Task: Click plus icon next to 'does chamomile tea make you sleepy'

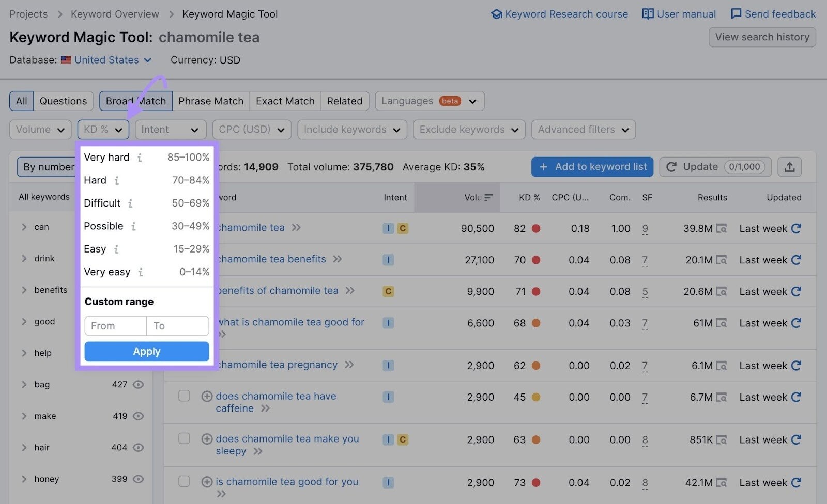Action: [x=207, y=439]
